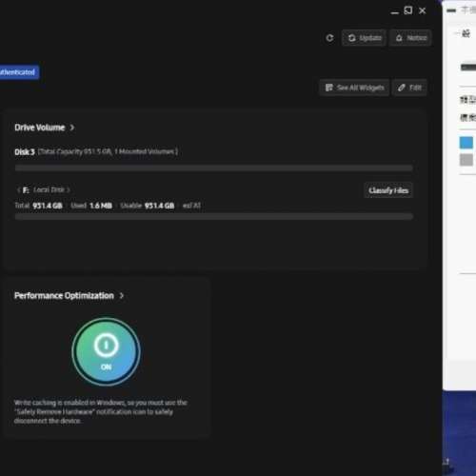Click See All Widgets button

coord(354,88)
